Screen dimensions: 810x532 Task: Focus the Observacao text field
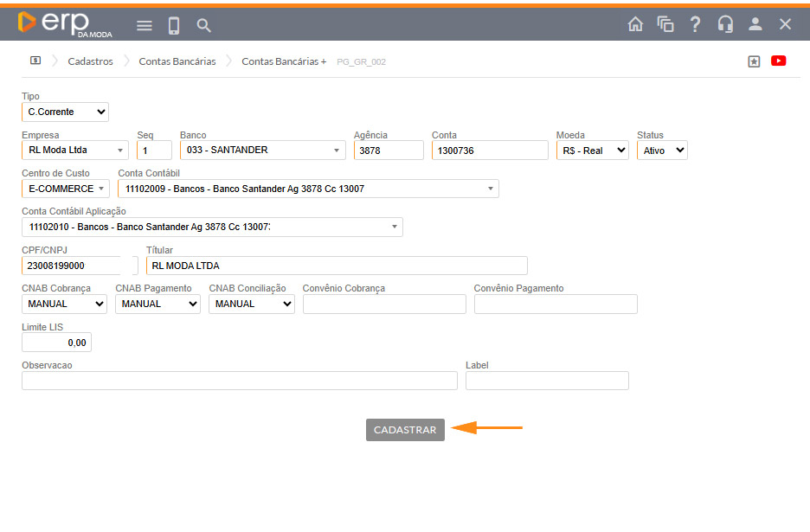point(239,381)
